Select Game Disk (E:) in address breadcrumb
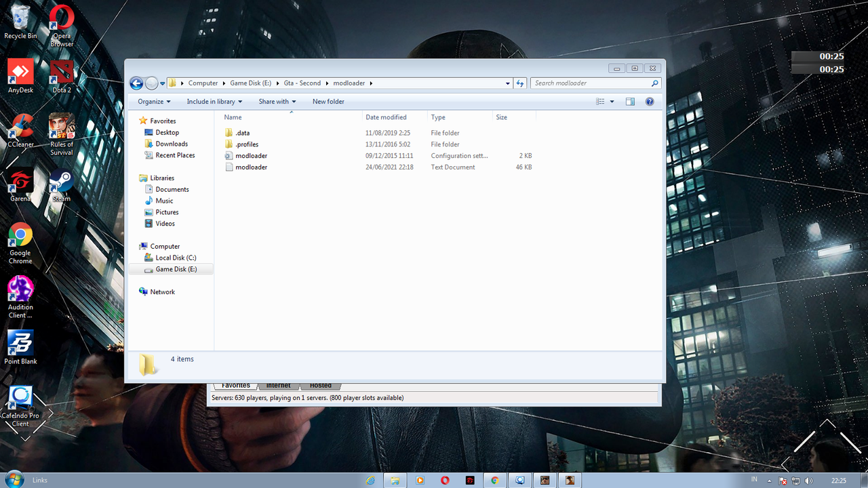Image resolution: width=868 pixels, height=488 pixels. [250, 83]
